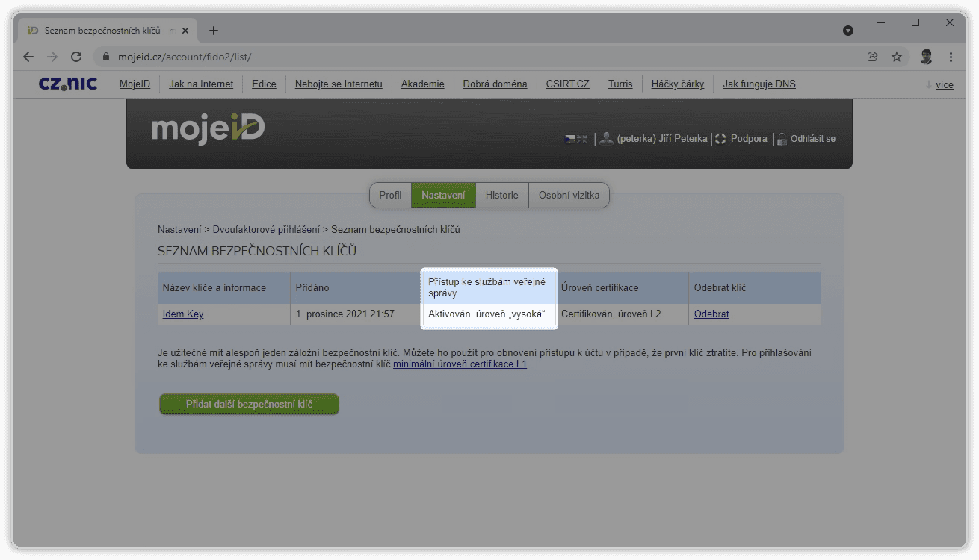Viewport: 979px width, 560px height.
Task: Click the padlock site info icon
Action: coord(105,57)
